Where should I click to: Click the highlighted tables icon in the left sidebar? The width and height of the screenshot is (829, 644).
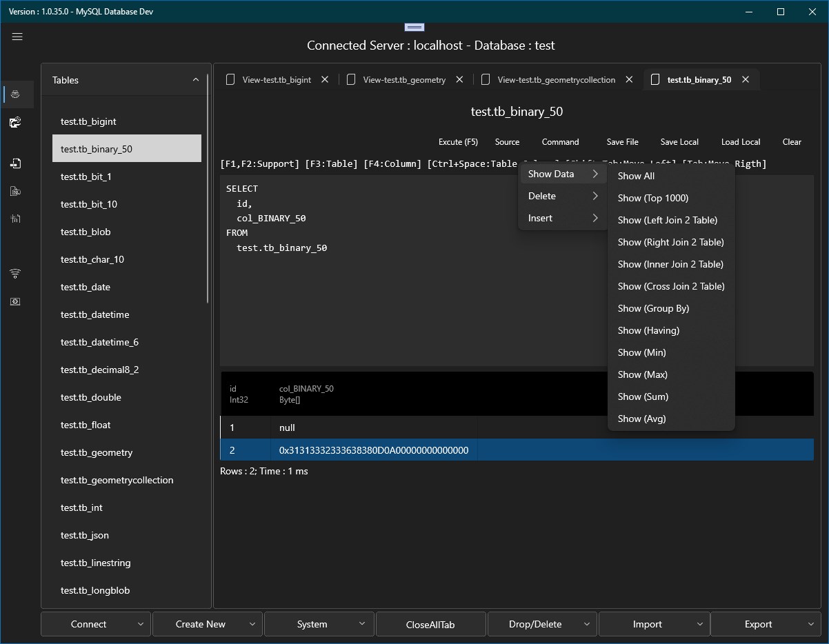click(15, 94)
